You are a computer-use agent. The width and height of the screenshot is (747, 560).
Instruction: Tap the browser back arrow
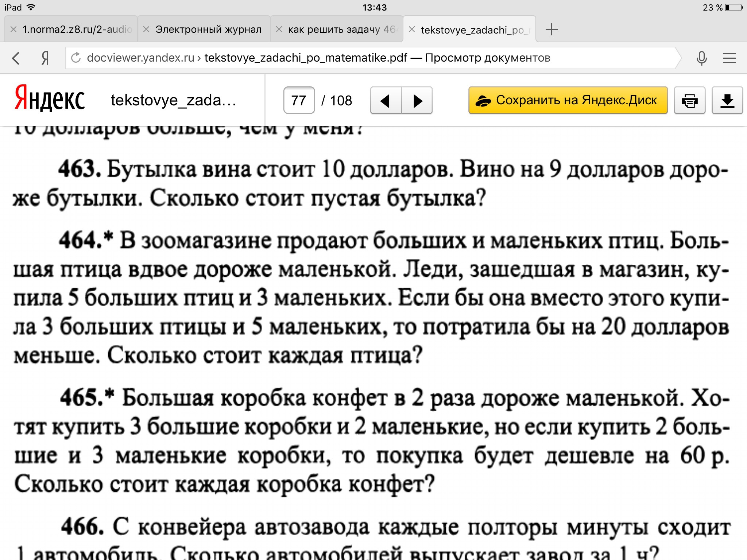coord(16,58)
